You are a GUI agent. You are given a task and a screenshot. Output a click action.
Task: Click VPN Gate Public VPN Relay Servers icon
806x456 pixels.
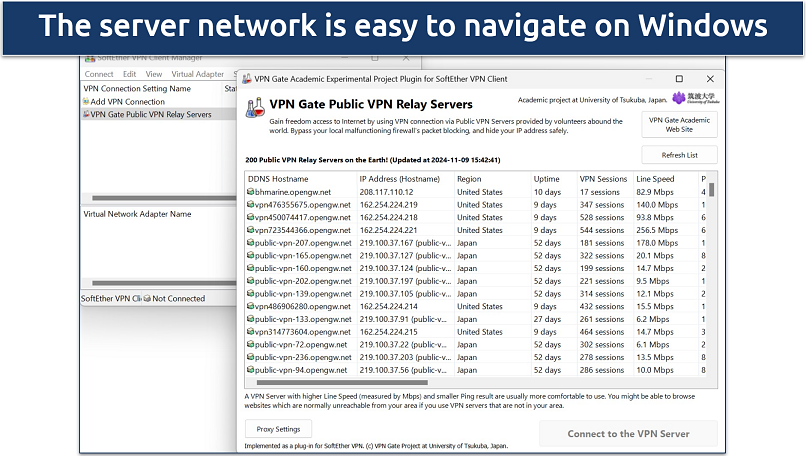tap(86, 114)
